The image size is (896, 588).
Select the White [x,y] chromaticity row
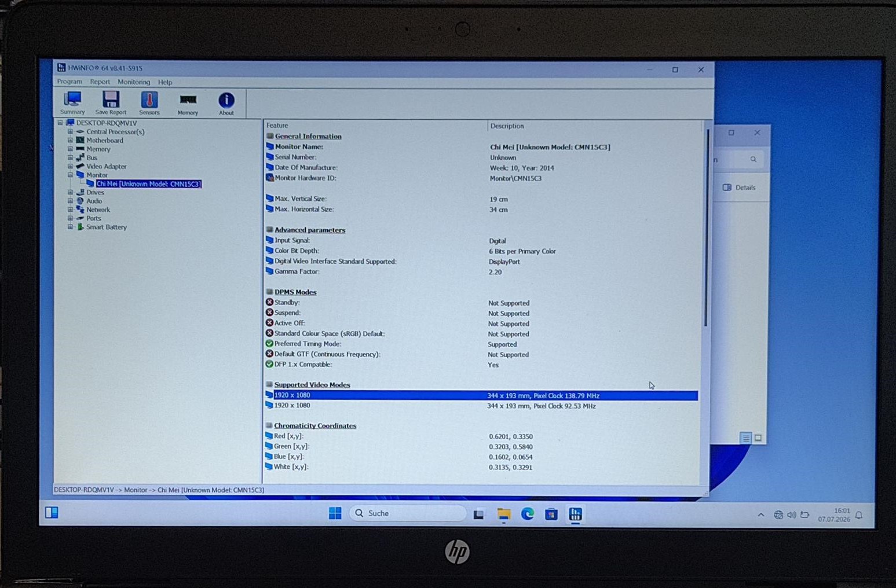click(481, 467)
